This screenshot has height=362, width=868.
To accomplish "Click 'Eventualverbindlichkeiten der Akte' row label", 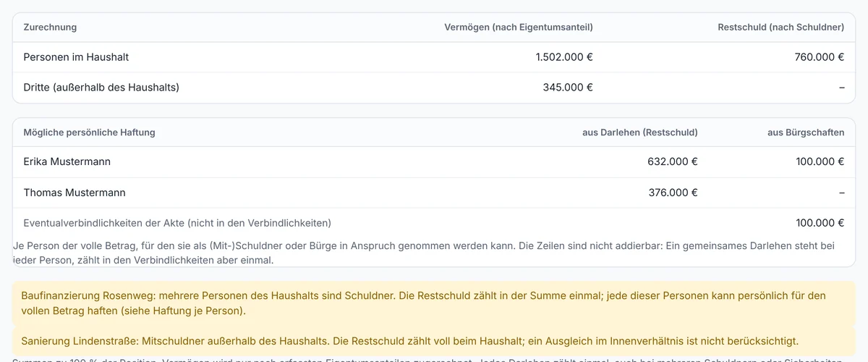I will tap(177, 223).
